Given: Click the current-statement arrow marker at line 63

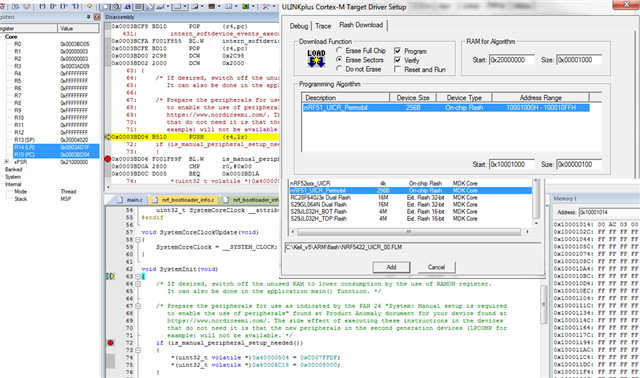Looking at the screenshot, I should [110, 276].
